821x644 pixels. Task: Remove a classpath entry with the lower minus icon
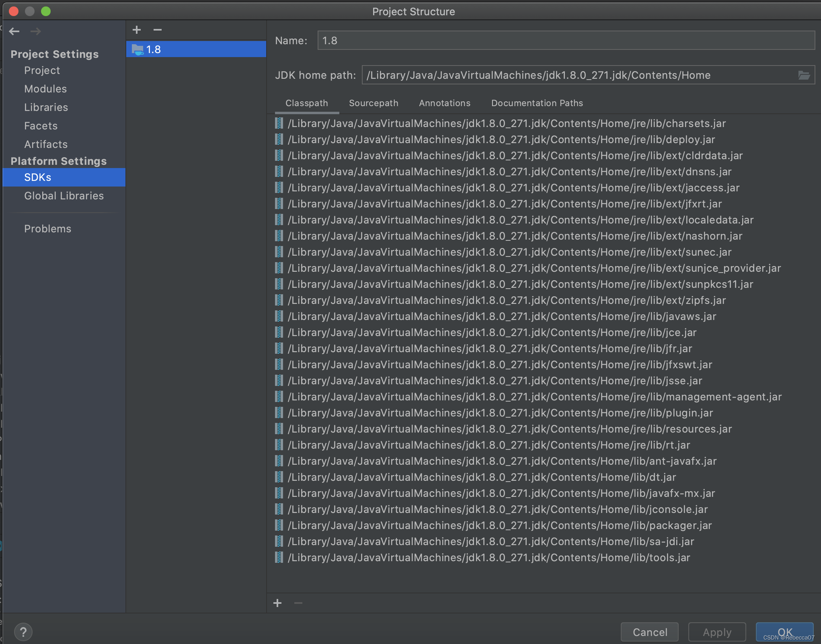[298, 603]
